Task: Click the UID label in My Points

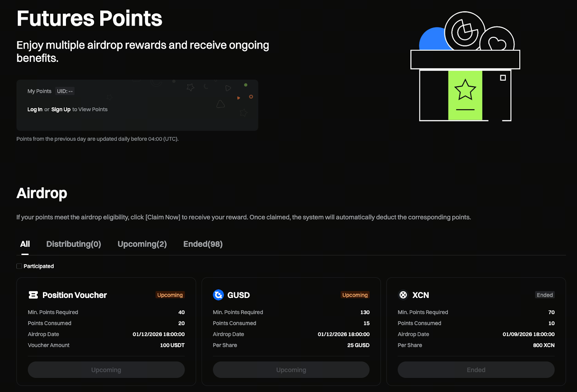Action: tap(65, 91)
